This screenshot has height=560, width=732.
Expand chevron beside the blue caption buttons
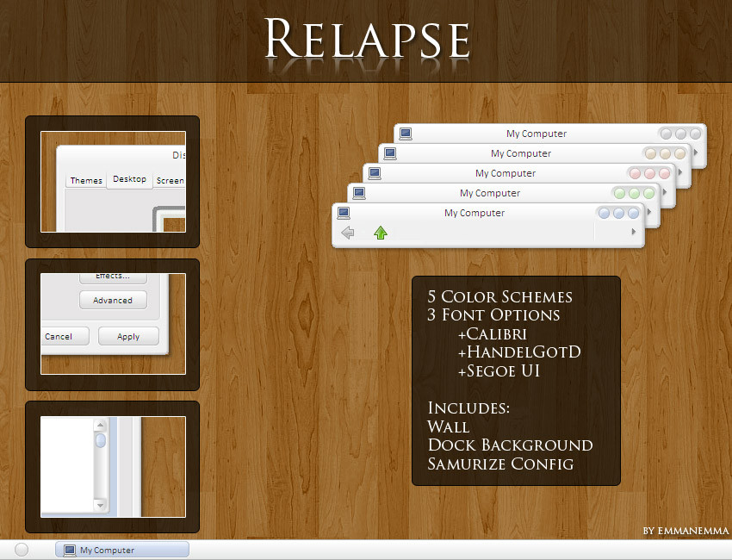point(649,212)
